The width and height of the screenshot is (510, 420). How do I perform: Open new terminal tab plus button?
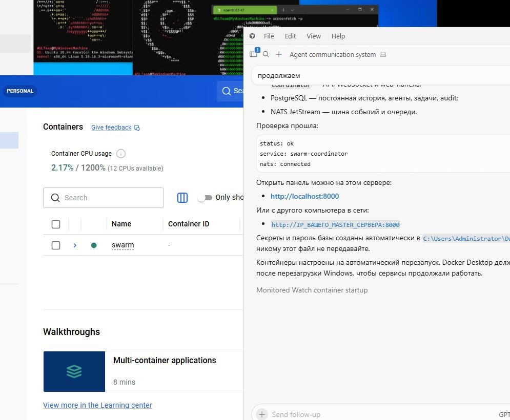pos(283,10)
